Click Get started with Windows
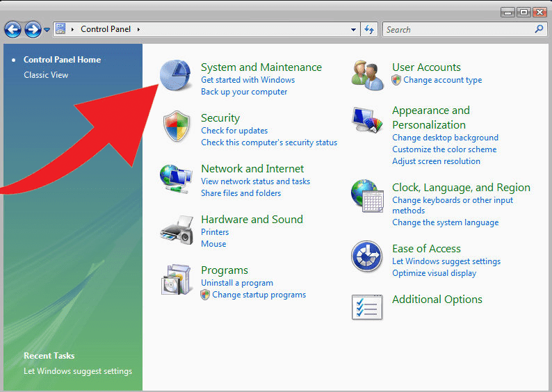552x392 pixels. pos(247,80)
